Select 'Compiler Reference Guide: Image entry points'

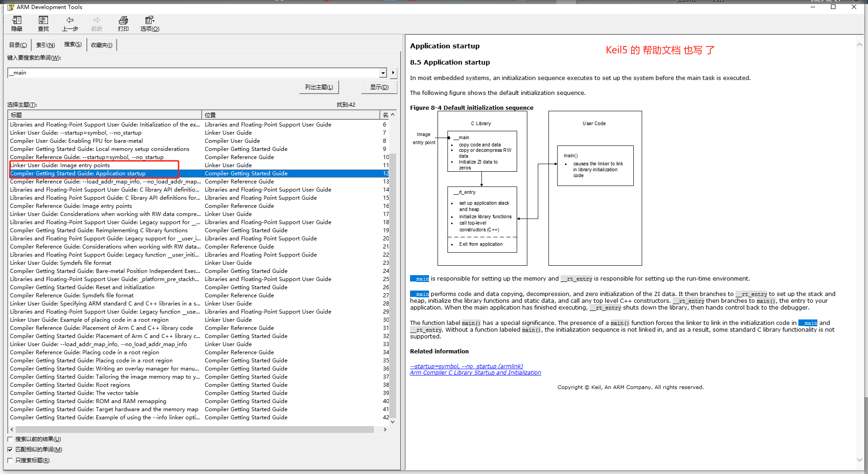(x=71, y=206)
